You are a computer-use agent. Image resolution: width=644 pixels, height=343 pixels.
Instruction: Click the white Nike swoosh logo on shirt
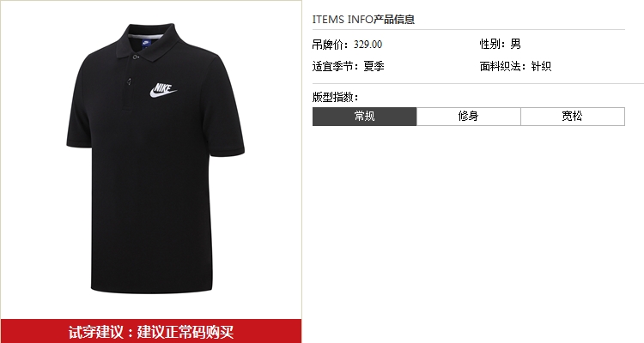tap(163, 91)
